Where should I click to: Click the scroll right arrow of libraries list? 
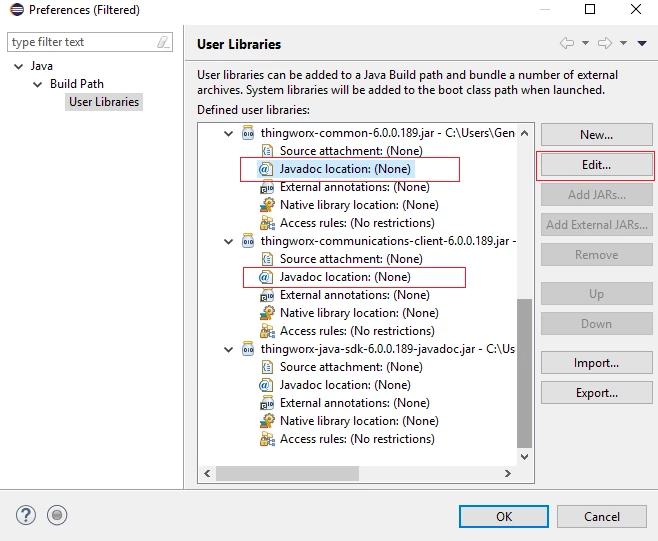pyautogui.click(x=508, y=473)
